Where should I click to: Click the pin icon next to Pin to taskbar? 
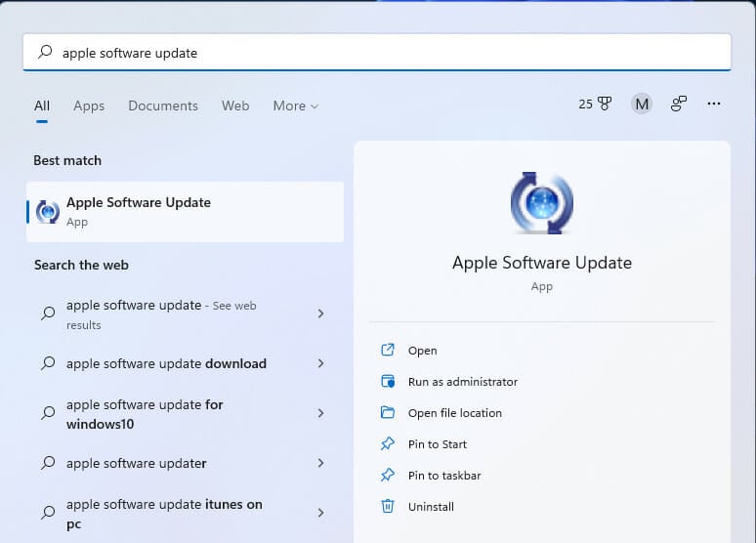[x=388, y=475]
